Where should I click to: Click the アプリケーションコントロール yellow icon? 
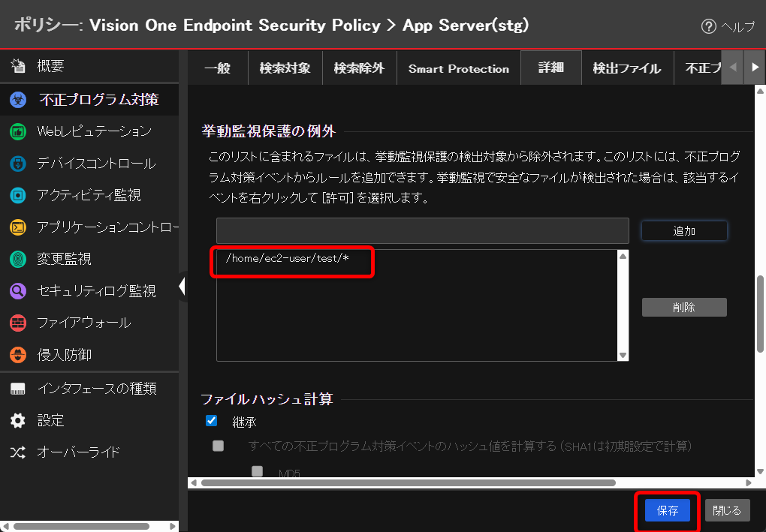(18, 227)
